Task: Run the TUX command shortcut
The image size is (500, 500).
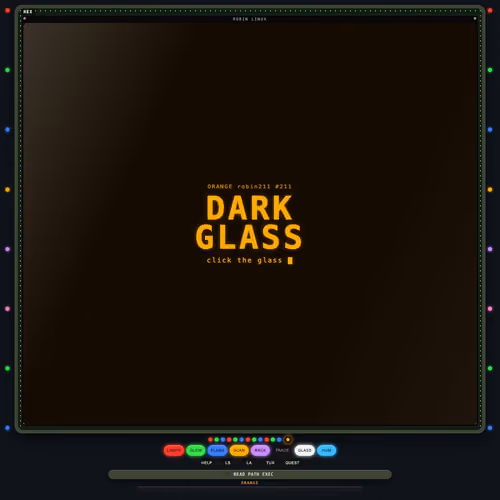Action: [270, 463]
